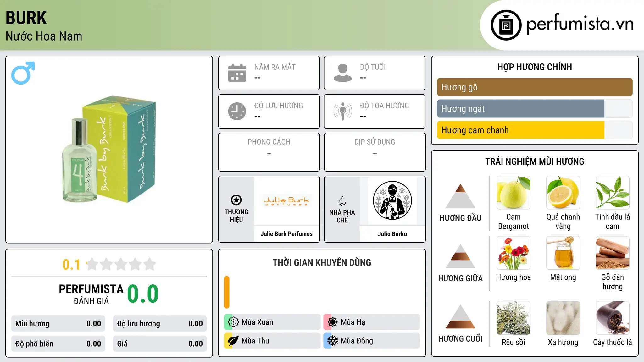Click the Hợp Hương Chính heading
Viewport: 644px width, 362px height.
(535, 67)
